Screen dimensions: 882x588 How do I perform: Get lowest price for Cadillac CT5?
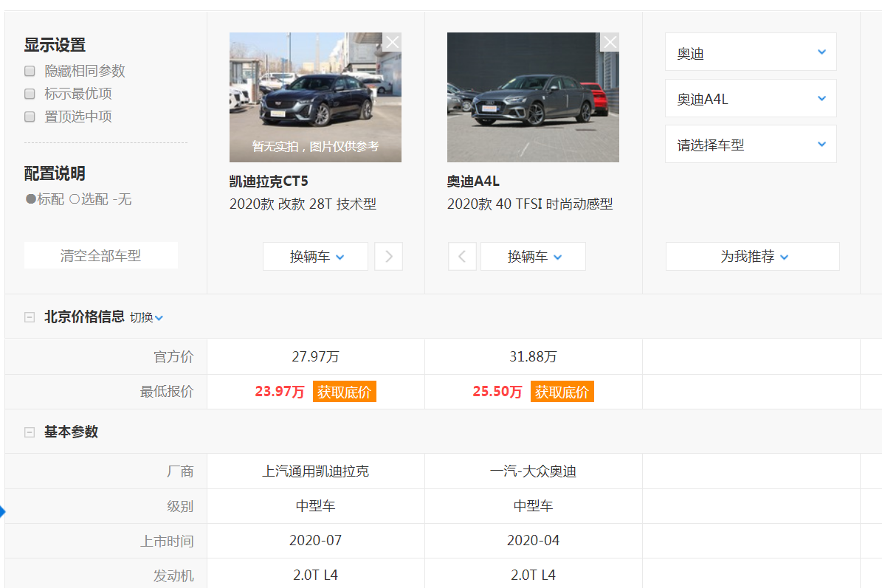pyautogui.click(x=344, y=391)
